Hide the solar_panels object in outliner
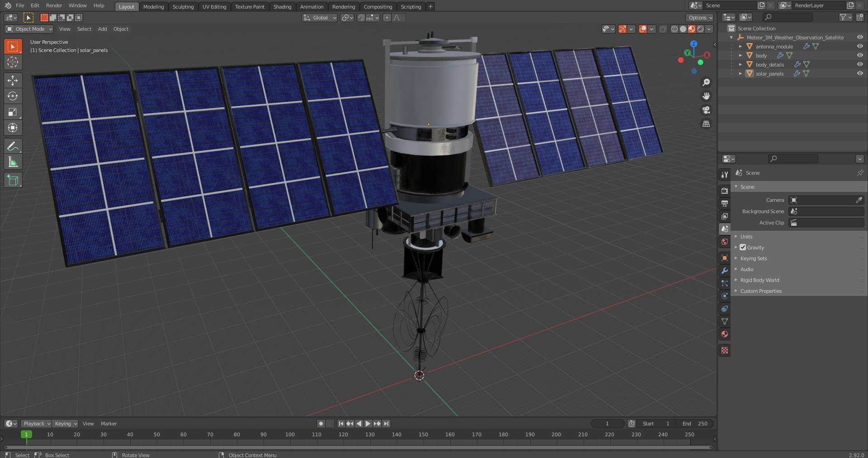Screen dimensions: 868x458 point(859,73)
